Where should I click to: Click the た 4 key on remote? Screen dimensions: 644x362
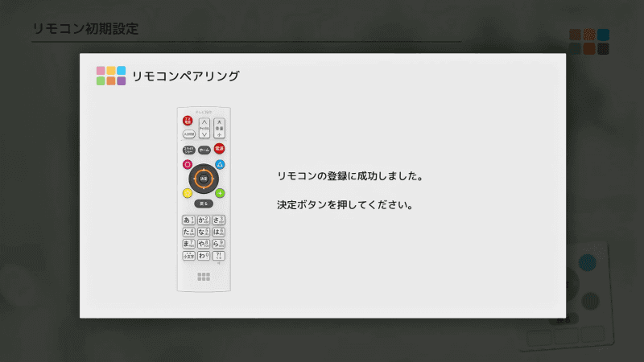point(188,232)
